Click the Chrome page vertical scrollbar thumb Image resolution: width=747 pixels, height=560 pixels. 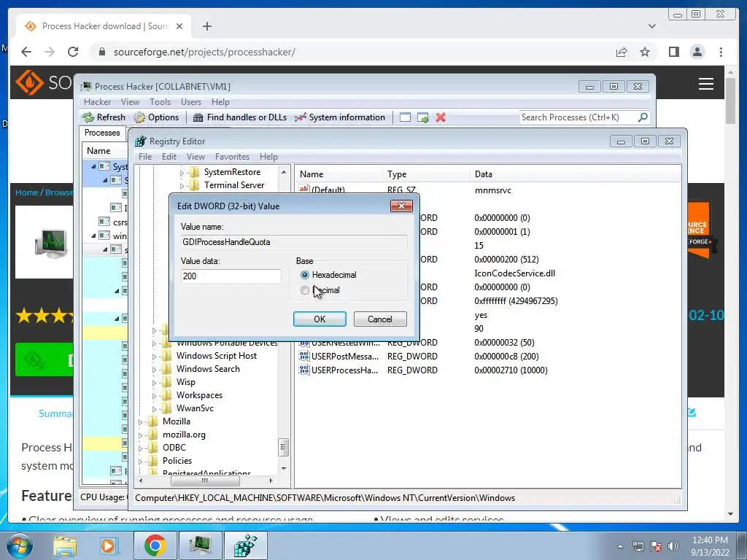[x=731, y=101]
